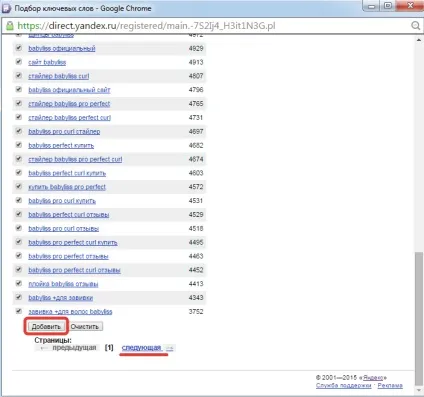Open 'babyliss perfect купить' link
Screen dimensions: 424x397
61,146
